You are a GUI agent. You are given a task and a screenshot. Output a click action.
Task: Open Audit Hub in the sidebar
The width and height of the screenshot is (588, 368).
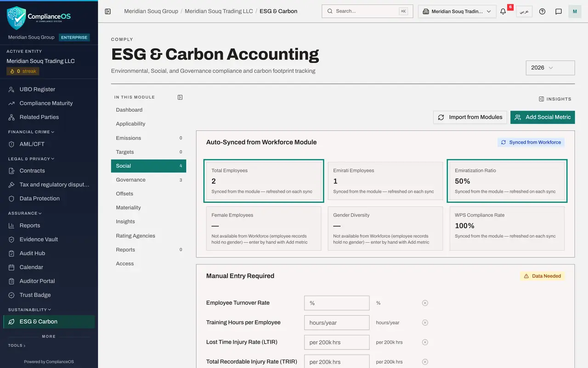[49, 253]
